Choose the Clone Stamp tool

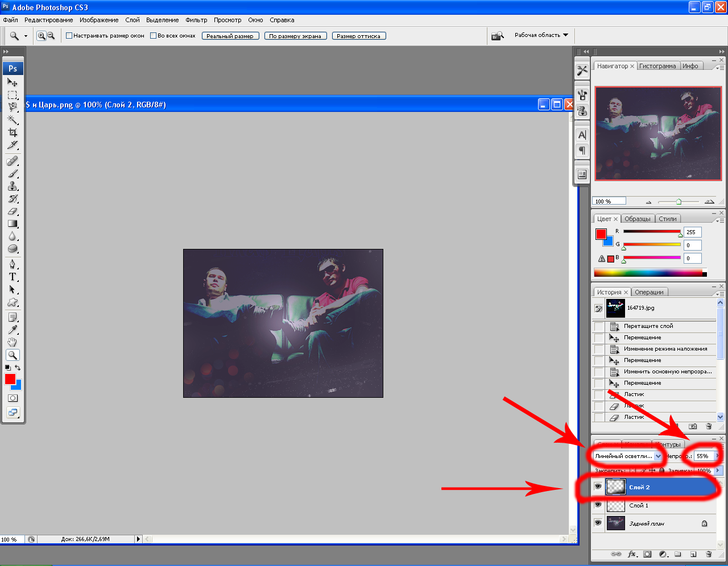[13, 186]
